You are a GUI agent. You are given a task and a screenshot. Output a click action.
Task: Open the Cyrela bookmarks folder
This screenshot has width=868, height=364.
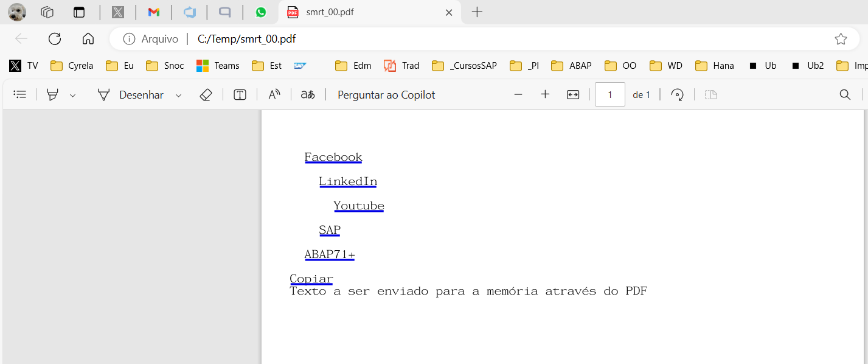pos(72,66)
